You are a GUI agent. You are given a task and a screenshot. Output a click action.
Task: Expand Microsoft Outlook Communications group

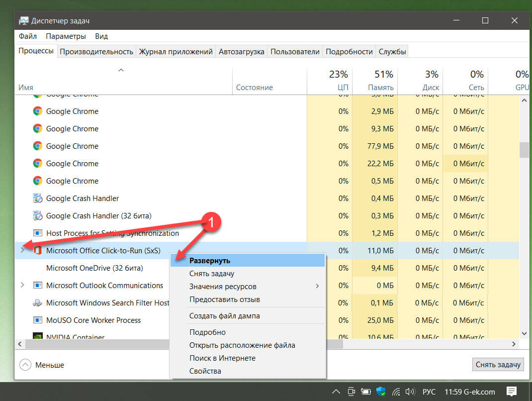click(x=22, y=285)
